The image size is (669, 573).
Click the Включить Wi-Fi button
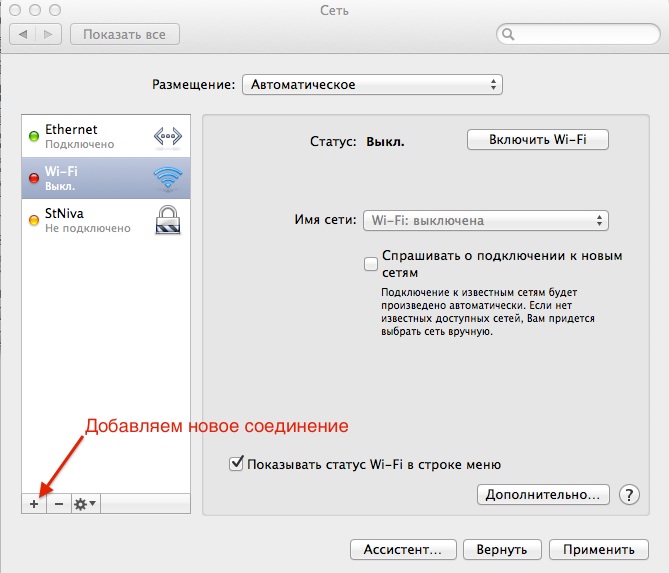click(x=537, y=140)
